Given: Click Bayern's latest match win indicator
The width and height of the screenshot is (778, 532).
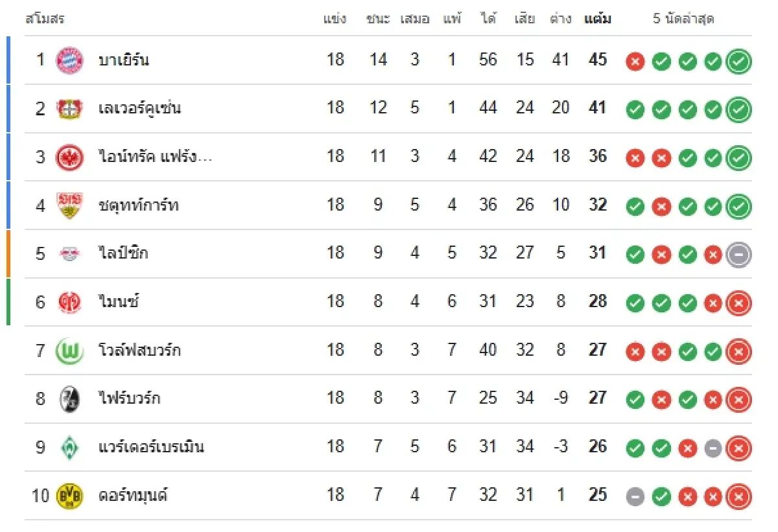Looking at the screenshot, I should click(738, 62).
